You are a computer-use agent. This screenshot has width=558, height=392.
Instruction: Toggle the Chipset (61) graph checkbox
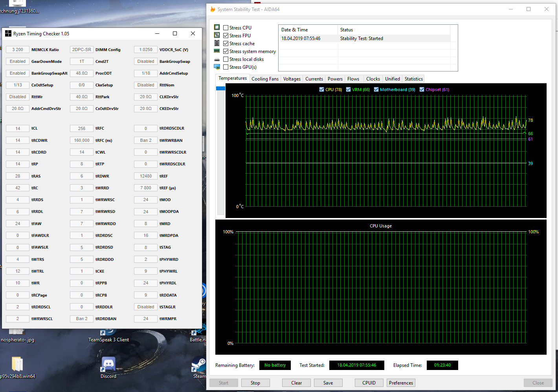(422, 90)
